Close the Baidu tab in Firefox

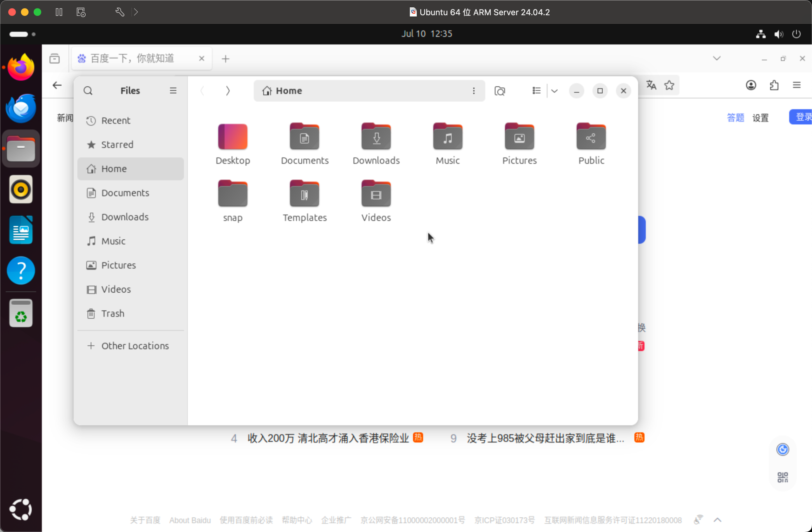click(x=201, y=58)
